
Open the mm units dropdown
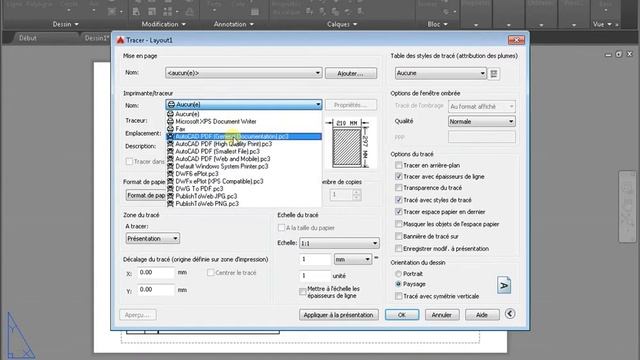tap(353, 259)
